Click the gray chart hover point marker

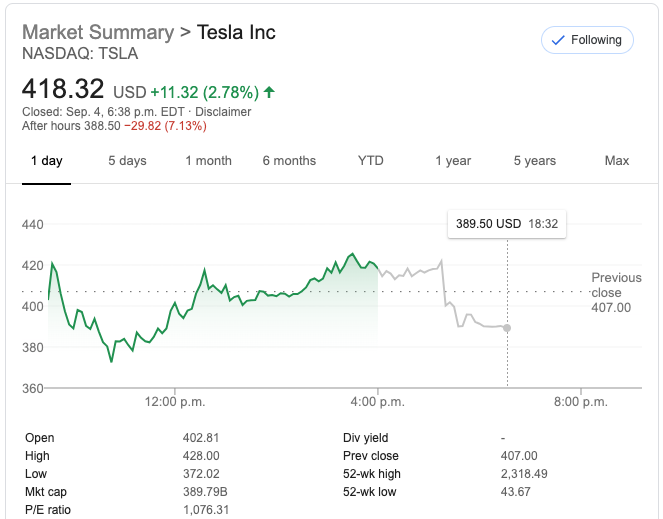pyautogui.click(x=508, y=328)
